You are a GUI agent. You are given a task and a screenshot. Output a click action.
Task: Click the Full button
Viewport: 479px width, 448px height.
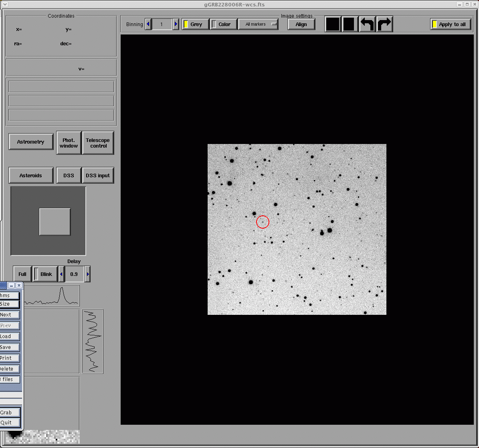pos(22,274)
